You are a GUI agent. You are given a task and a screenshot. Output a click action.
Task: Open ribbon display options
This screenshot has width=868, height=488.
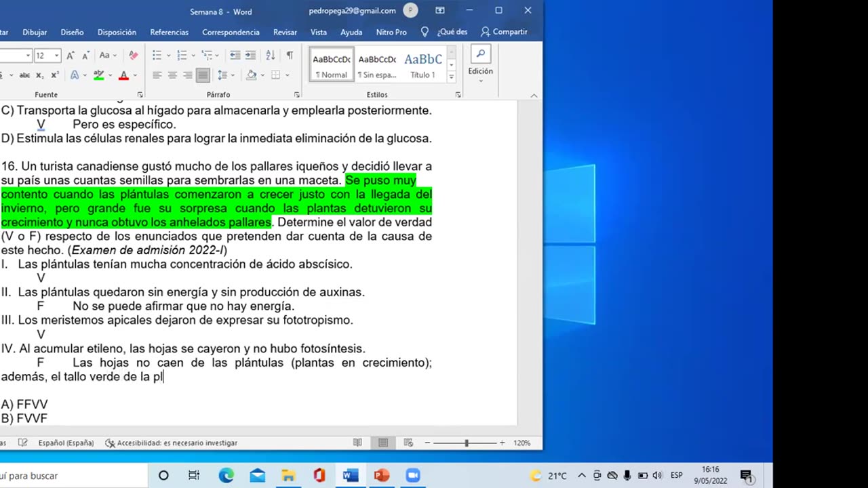[x=440, y=11]
